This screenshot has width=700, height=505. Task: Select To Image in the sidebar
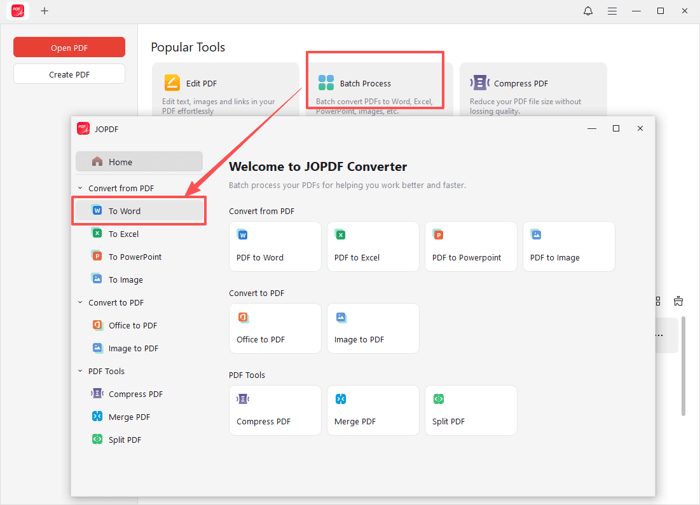pyautogui.click(x=139, y=280)
